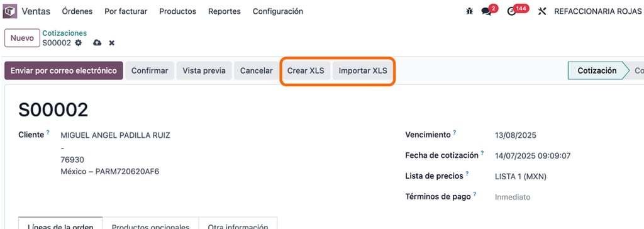Switch to Productos opcionales tab
Image resolution: width=644 pixels, height=229 pixels.
tap(151, 223)
